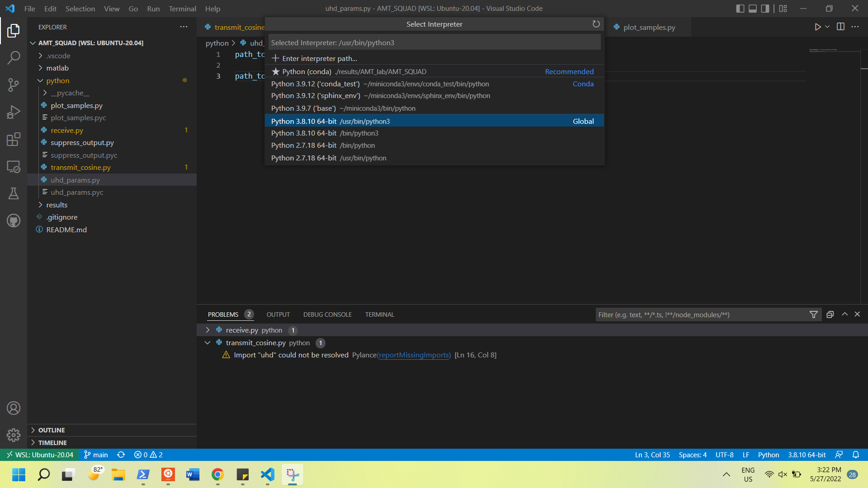Open the File menu
Image resolution: width=868 pixels, height=488 pixels.
(29, 9)
